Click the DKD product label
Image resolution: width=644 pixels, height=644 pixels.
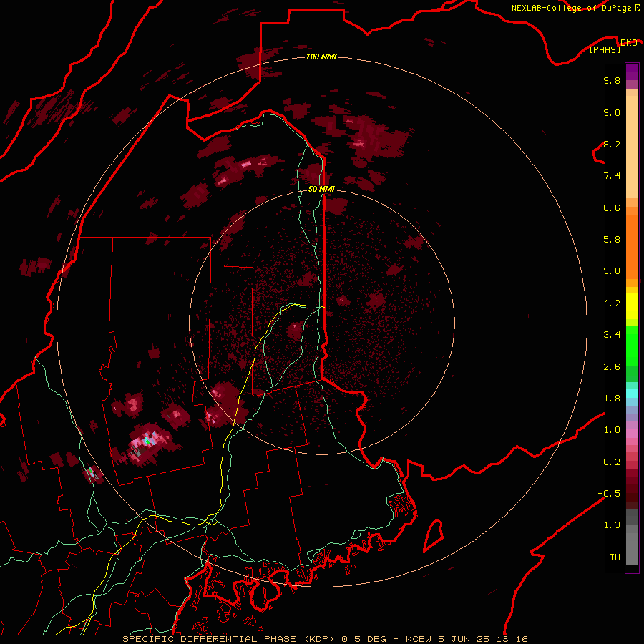(x=629, y=42)
